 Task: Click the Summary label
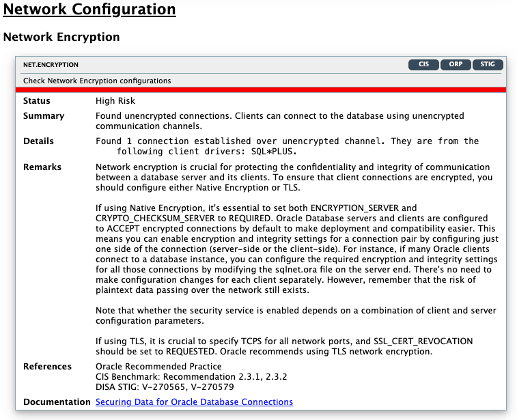click(44, 116)
